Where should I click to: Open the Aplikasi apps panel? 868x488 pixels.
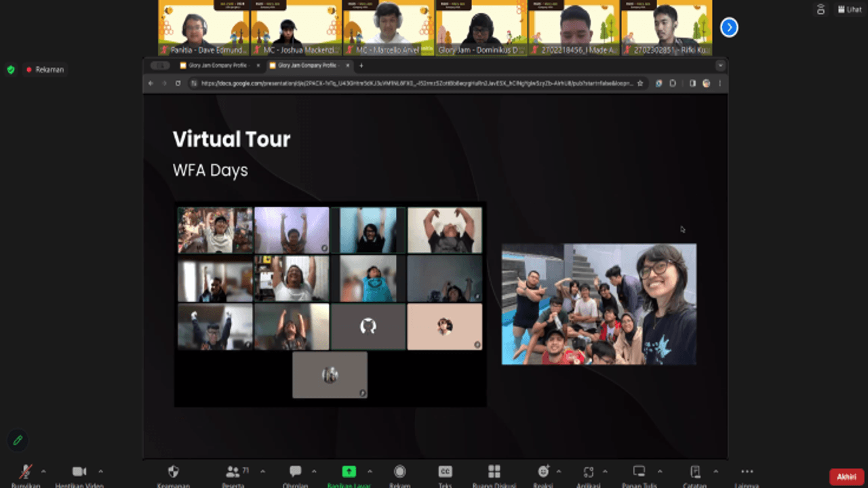tap(588, 476)
